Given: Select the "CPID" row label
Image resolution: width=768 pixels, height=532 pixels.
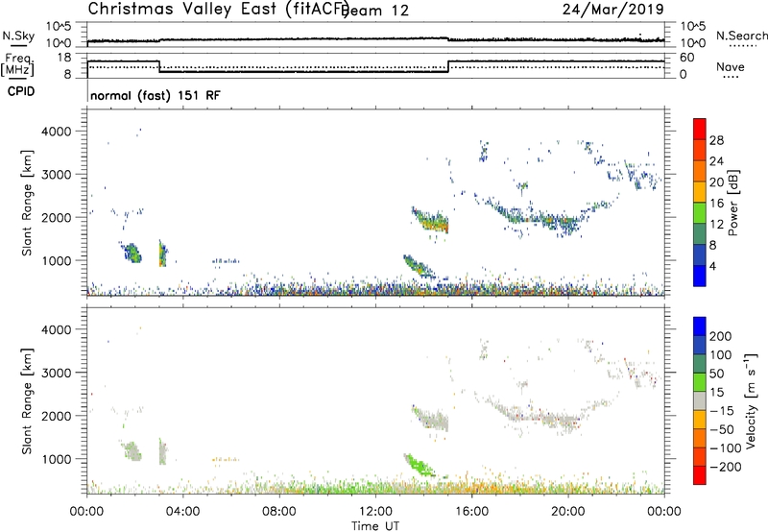Looking at the screenshot, I should [x=21, y=91].
